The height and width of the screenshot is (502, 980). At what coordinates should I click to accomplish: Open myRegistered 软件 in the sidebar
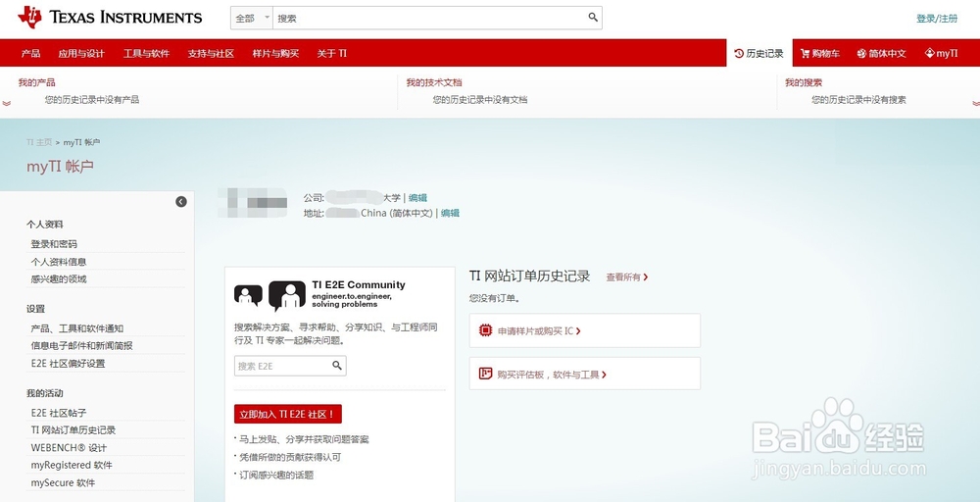(72, 465)
